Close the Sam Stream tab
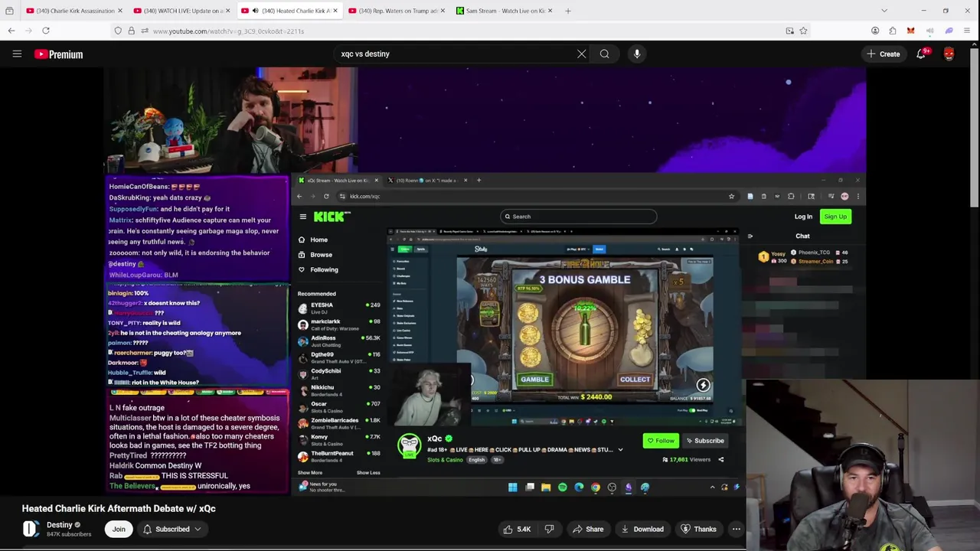Image resolution: width=980 pixels, height=551 pixels. (550, 11)
